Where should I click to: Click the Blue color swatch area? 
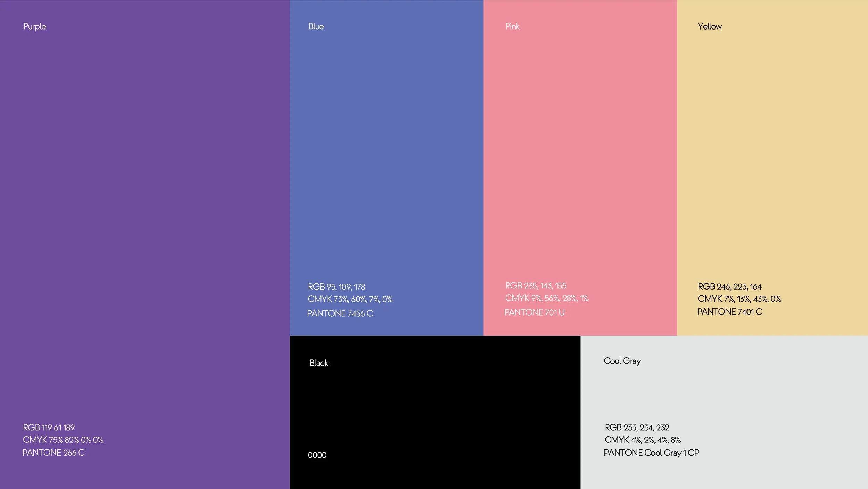(x=386, y=156)
